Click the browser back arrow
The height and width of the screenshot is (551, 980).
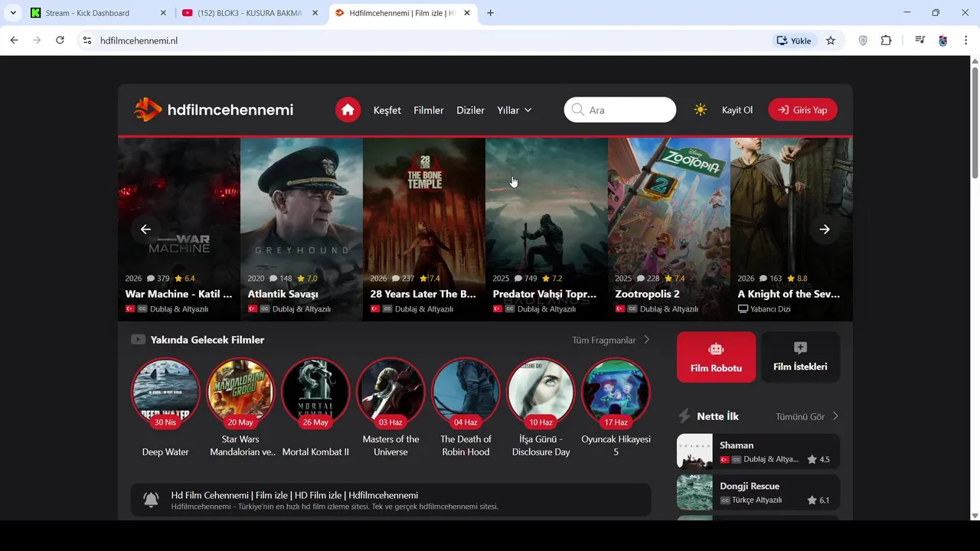[14, 41]
